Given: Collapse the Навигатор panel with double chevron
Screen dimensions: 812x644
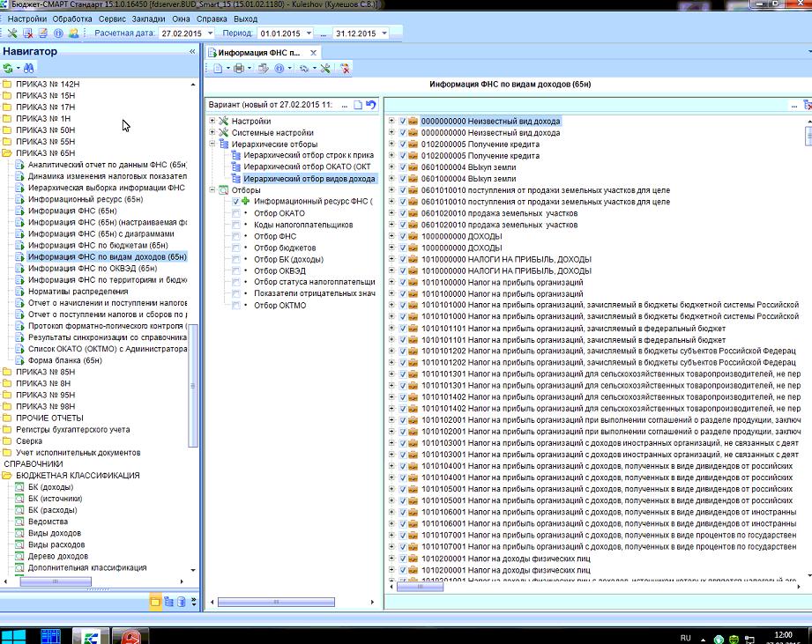Looking at the screenshot, I should coord(192,51).
